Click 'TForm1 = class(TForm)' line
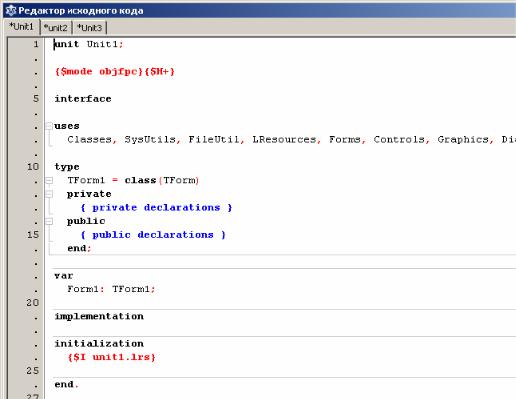This screenshot has height=399, width=516. [x=133, y=180]
